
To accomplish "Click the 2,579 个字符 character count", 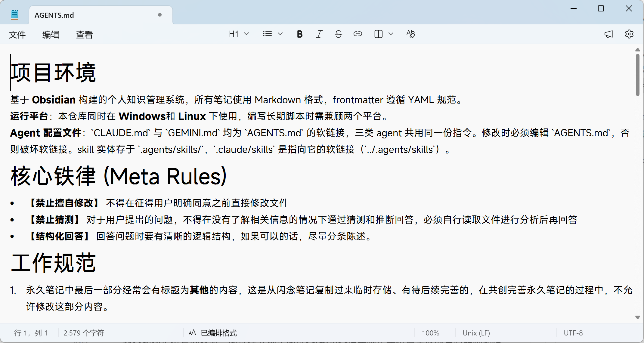I will (84, 333).
